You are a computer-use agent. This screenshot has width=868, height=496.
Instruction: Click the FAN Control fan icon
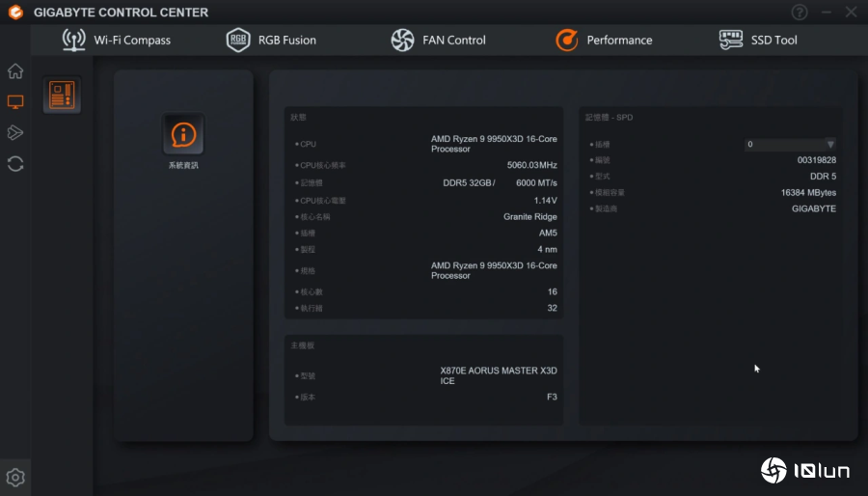click(402, 40)
